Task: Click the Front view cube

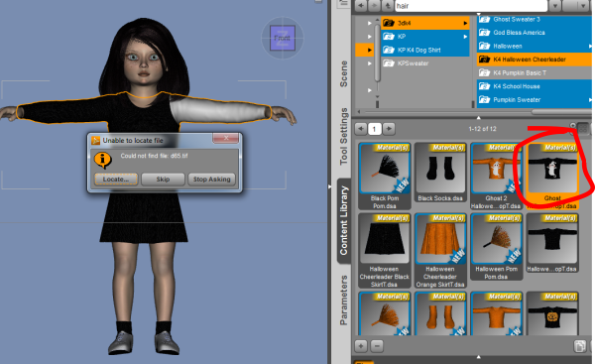Action: 283,38
